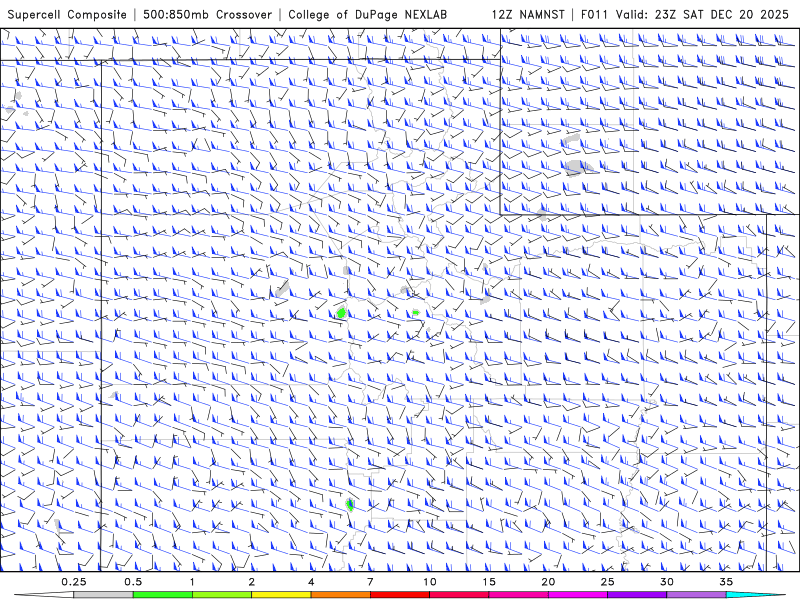This screenshot has width=800, height=600.
Task: Click the '30' legend value
Action: point(667,582)
